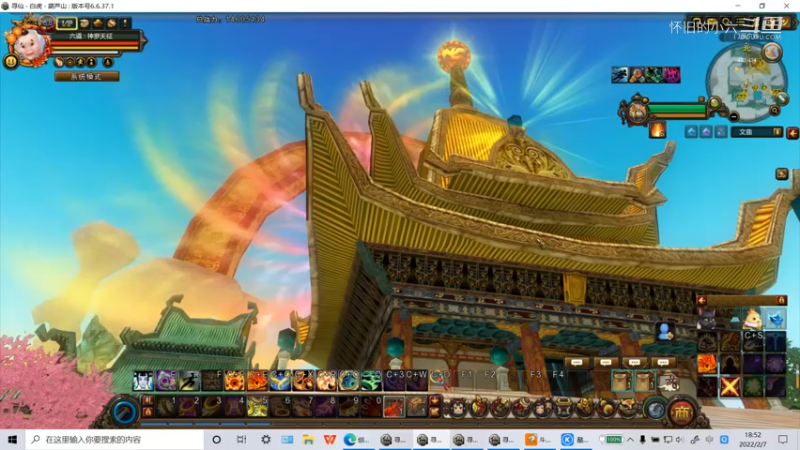Viewport: 800px width, 450px height.
Task: Open the 文曲 dropdown selector
Action: (757, 132)
